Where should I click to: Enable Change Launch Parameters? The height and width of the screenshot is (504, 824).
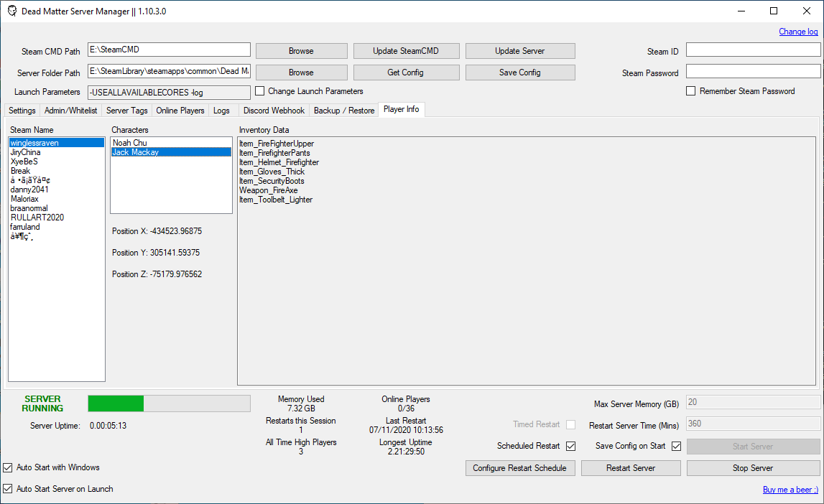click(x=259, y=91)
